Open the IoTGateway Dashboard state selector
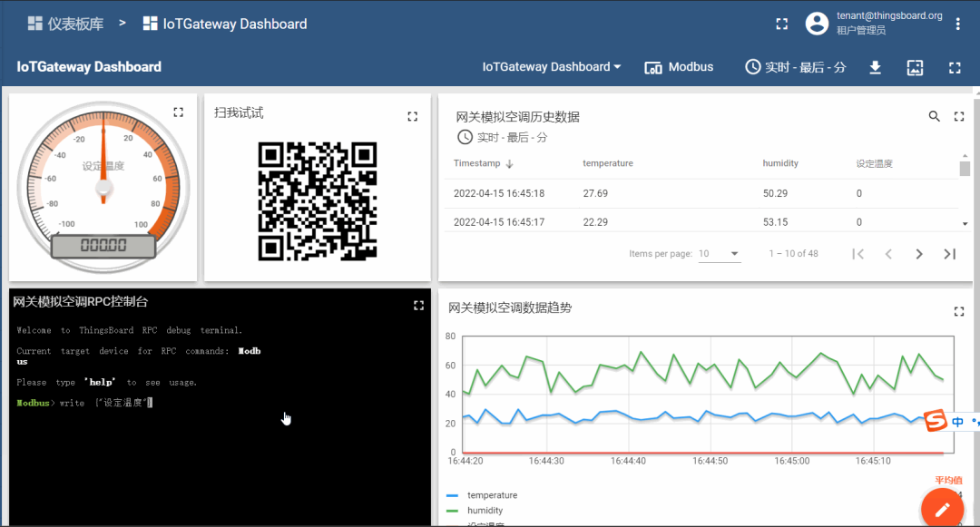This screenshot has width=980, height=527. click(551, 66)
